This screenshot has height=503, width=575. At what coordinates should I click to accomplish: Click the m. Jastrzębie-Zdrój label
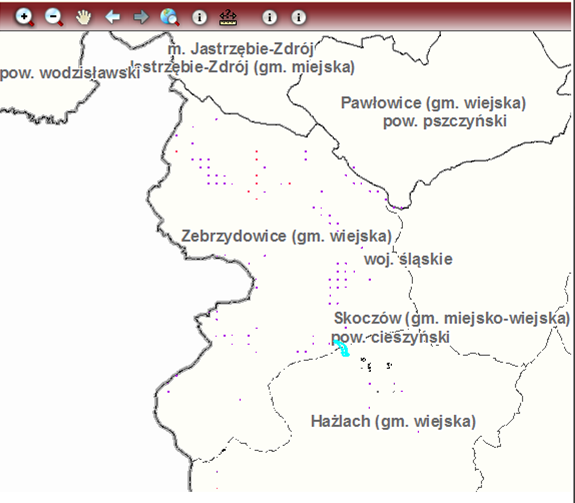click(x=241, y=49)
